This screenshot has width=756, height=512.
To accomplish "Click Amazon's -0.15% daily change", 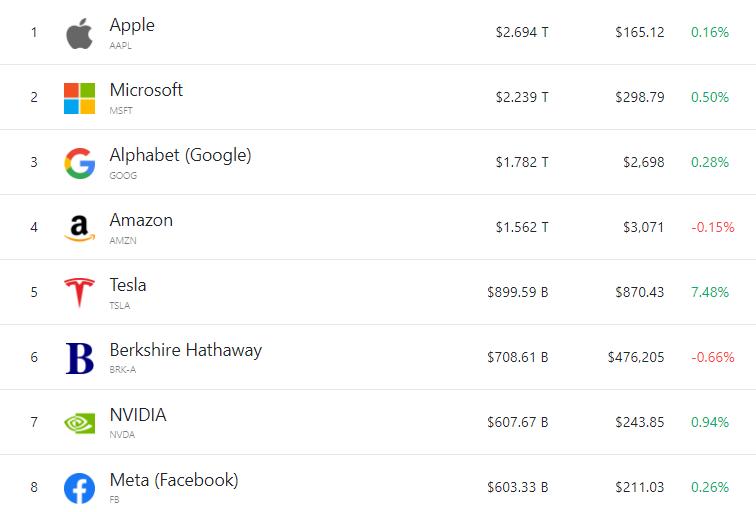I will (x=713, y=227).
